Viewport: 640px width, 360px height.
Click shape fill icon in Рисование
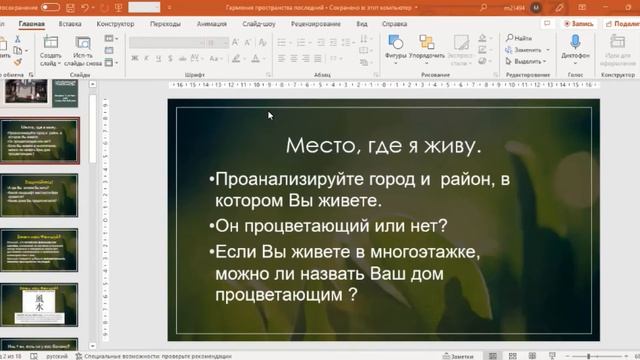click(x=482, y=38)
